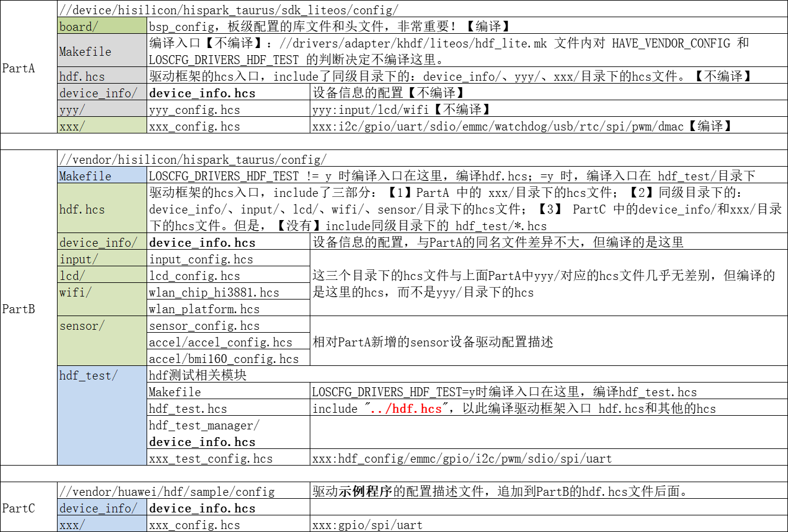Click the hdf_lite.mk compile-entry description in PartA
Screen dimensions: 788x532
coord(467,50)
